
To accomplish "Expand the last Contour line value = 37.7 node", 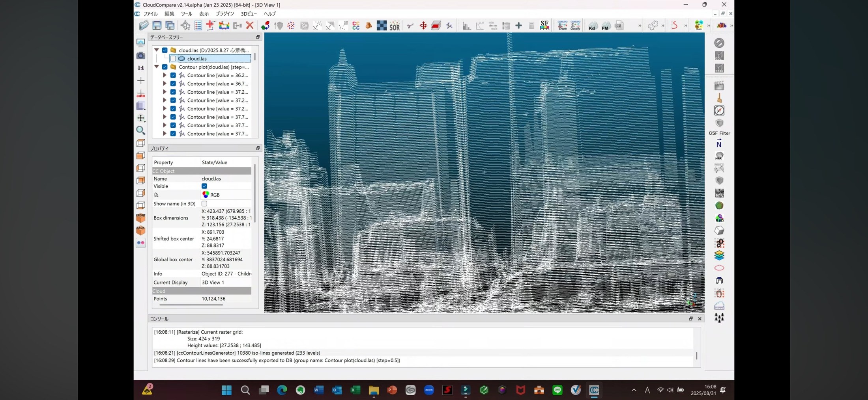I will click(x=165, y=134).
